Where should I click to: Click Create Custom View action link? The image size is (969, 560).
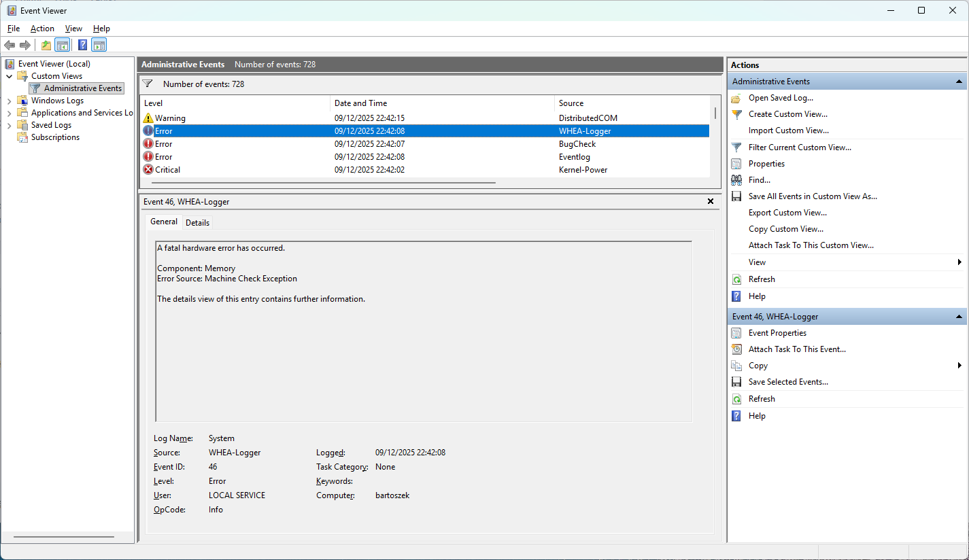(787, 114)
